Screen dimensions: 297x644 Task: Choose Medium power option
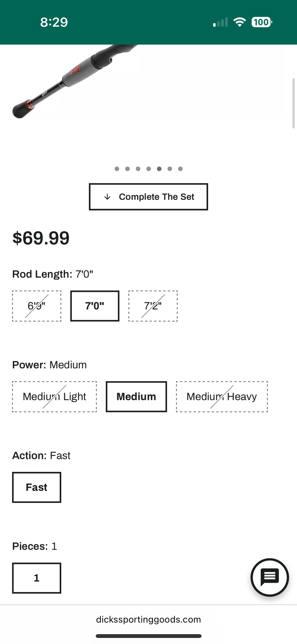136,397
